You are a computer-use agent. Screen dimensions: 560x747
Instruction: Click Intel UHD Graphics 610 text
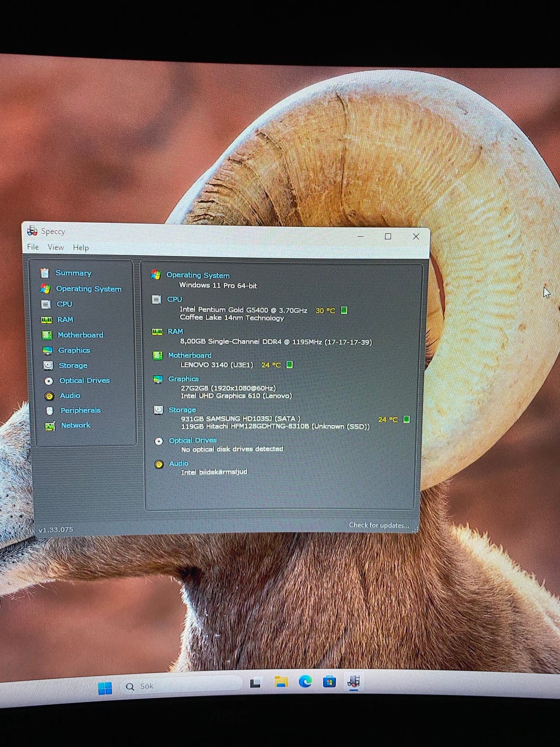click(236, 396)
